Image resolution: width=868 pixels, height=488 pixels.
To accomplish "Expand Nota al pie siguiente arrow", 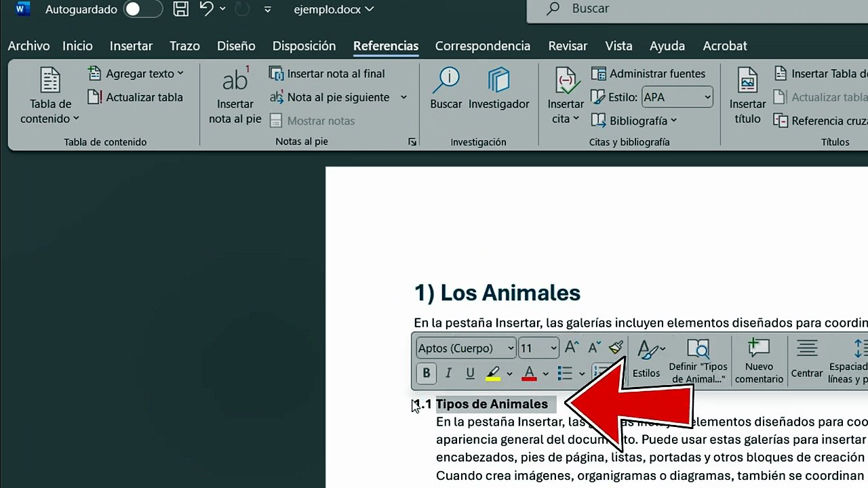I will 403,97.
